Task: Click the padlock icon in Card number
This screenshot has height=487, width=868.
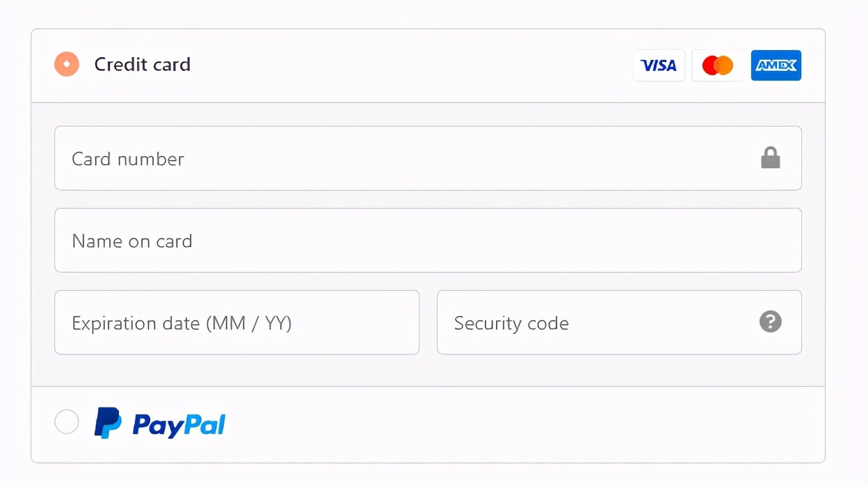Action: pyautogui.click(x=770, y=158)
